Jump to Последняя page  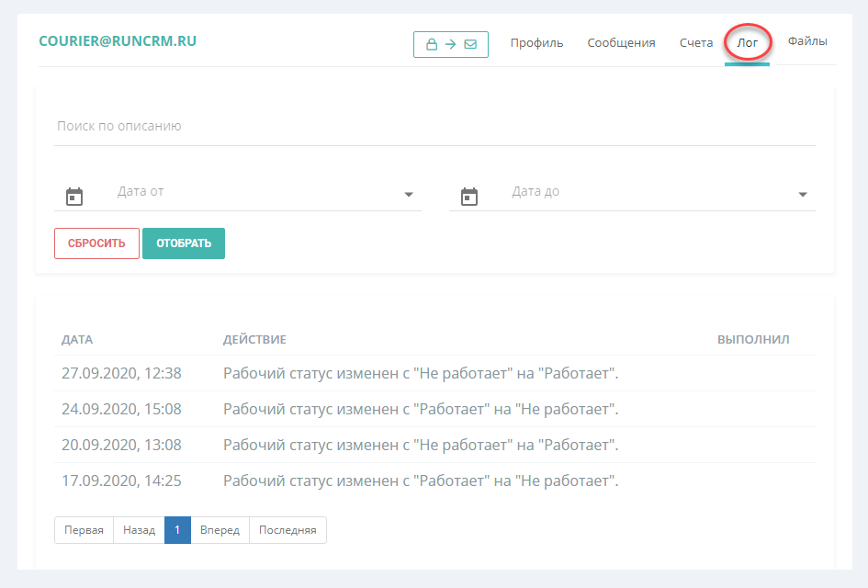(287, 530)
